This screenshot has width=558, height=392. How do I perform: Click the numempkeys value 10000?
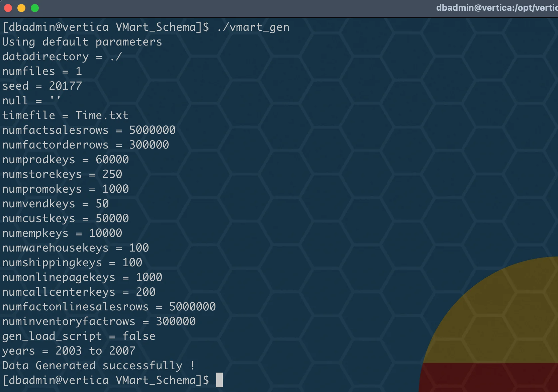(x=105, y=233)
